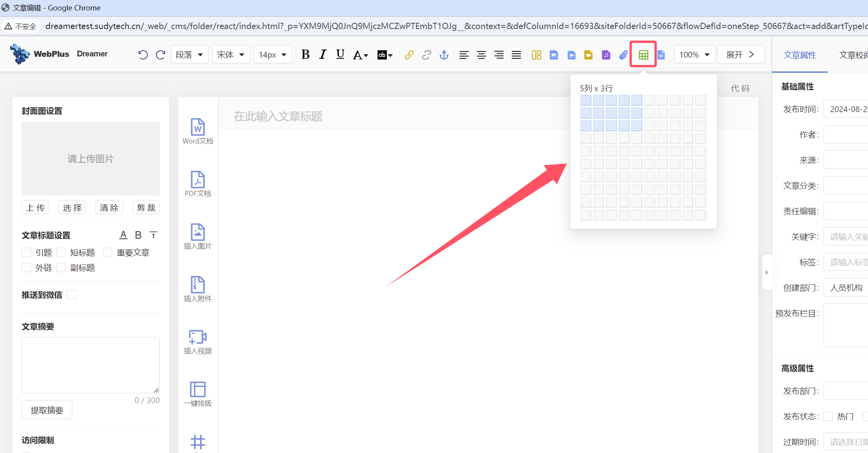Viewport: 868px width, 453px height.
Task: Open the 宋体 font family dropdown
Action: 231,54
